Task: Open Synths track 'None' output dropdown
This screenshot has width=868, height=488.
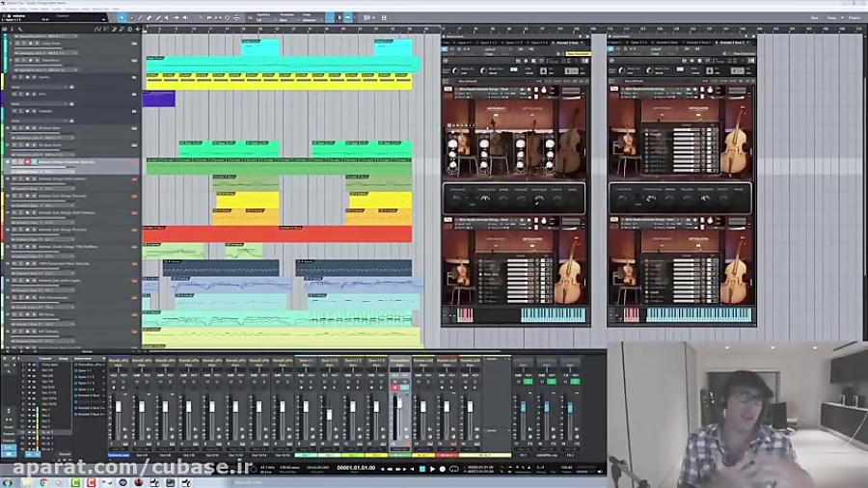Action: coord(41,87)
